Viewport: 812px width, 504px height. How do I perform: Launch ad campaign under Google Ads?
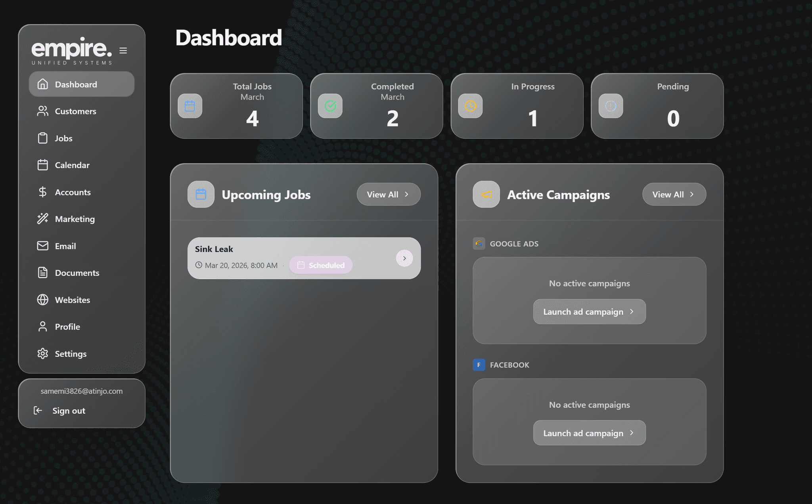coord(589,311)
